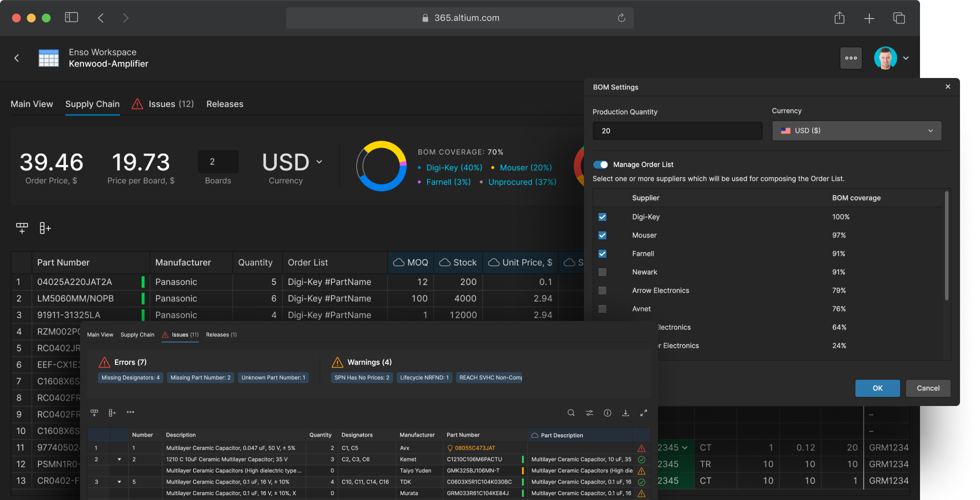This screenshot has width=980, height=500.
Task: Uncheck the Mouser supplier checkbox
Action: click(x=602, y=235)
